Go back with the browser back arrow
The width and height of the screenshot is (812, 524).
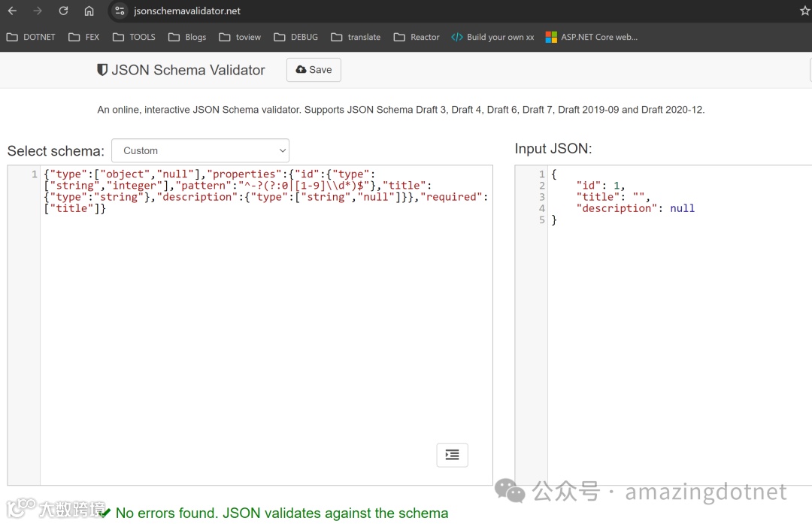coord(13,11)
